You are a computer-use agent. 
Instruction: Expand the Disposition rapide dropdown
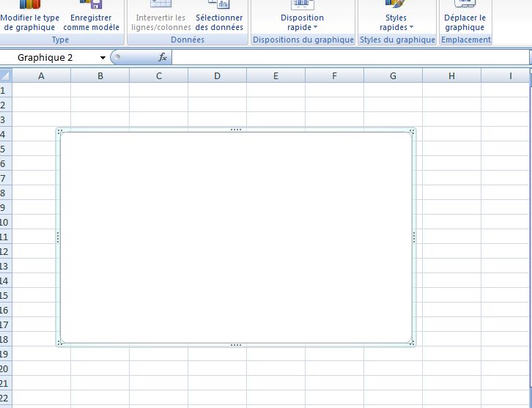(316, 28)
